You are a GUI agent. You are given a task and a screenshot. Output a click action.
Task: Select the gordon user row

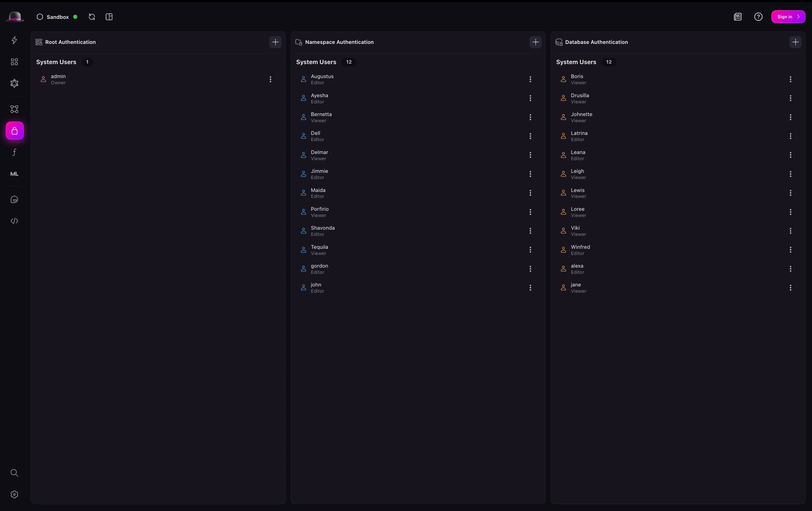[319, 269]
